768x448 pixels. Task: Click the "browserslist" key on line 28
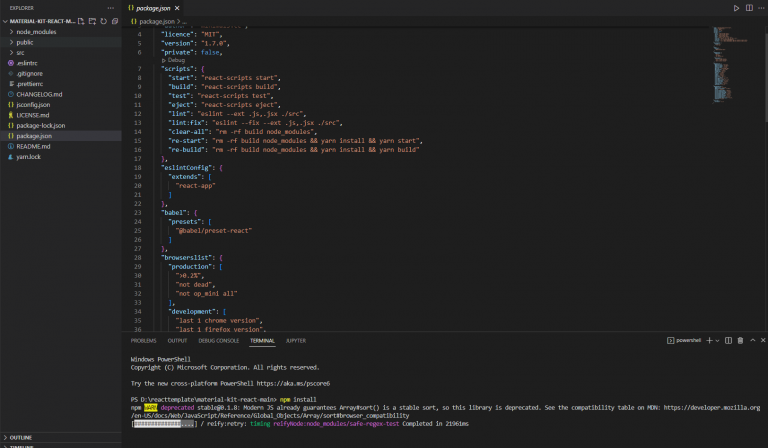(x=187, y=258)
